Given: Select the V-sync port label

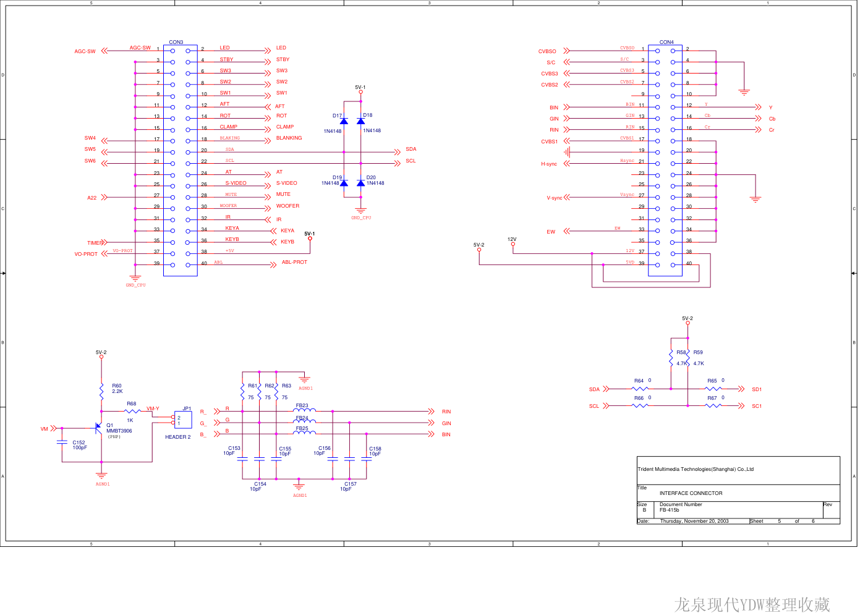Looking at the screenshot, I should [x=555, y=198].
